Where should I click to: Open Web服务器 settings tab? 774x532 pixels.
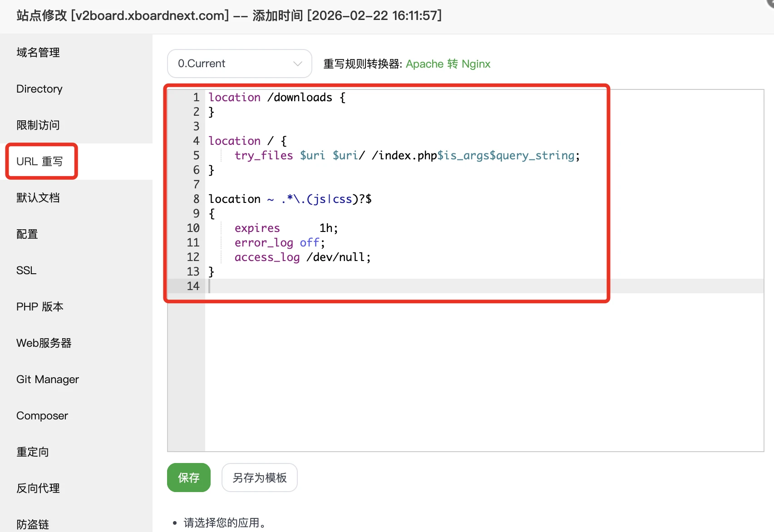click(44, 343)
